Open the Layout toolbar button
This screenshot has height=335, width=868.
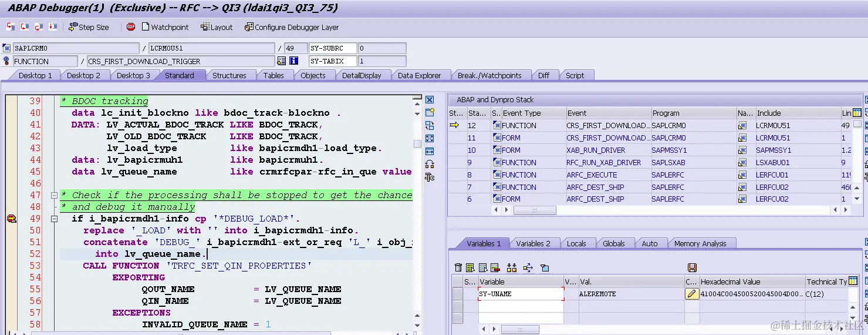pos(217,27)
